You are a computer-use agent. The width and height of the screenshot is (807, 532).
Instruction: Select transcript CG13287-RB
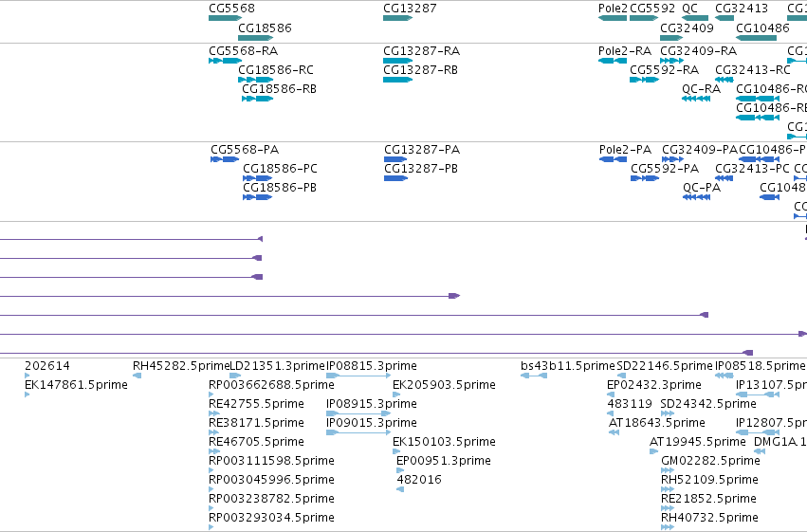[x=420, y=70]
